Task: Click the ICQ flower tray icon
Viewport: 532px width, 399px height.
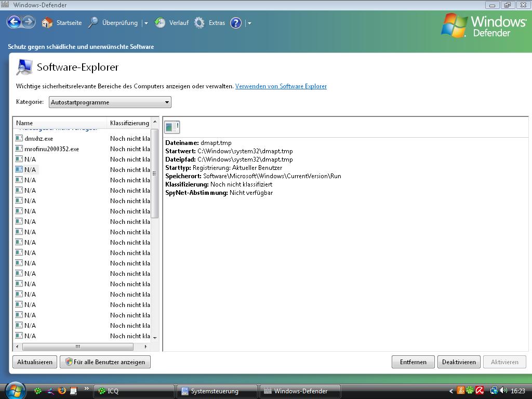Action: tap(470, 391)
